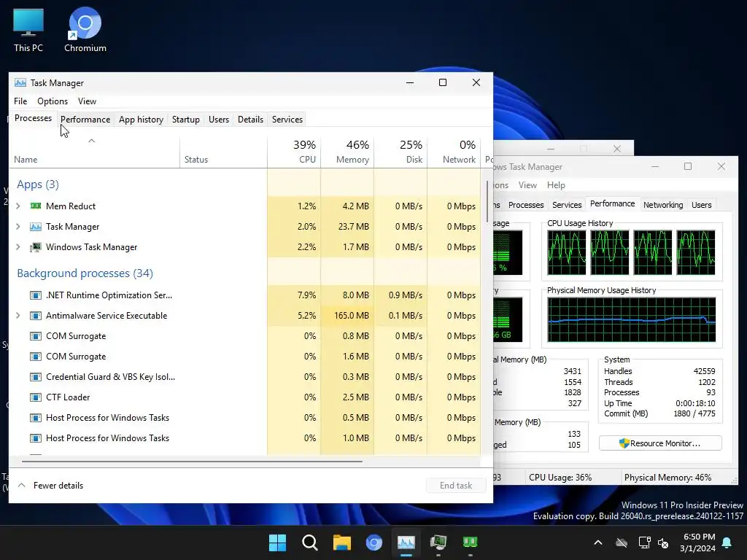This screenshot has height=560, width=747.
Task: Switch to the Details tab
Action: pyautogui.click(x=251, y=120)
